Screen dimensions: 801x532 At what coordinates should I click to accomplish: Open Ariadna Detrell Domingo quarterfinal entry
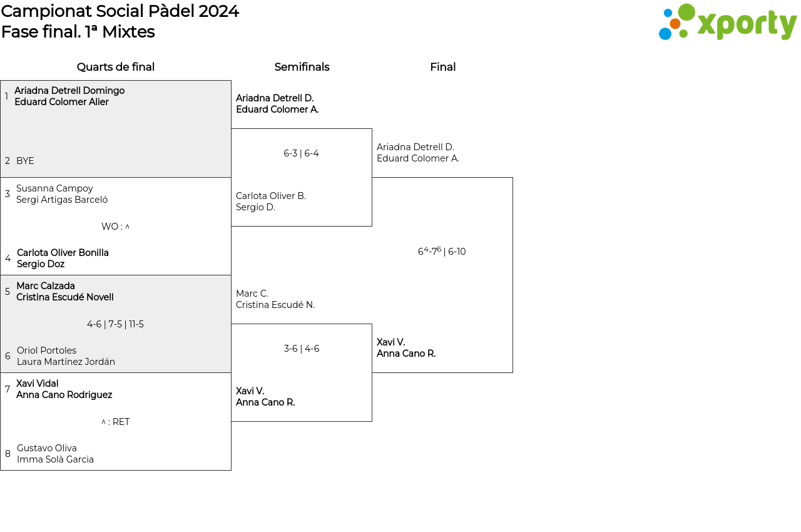point(69,96)
